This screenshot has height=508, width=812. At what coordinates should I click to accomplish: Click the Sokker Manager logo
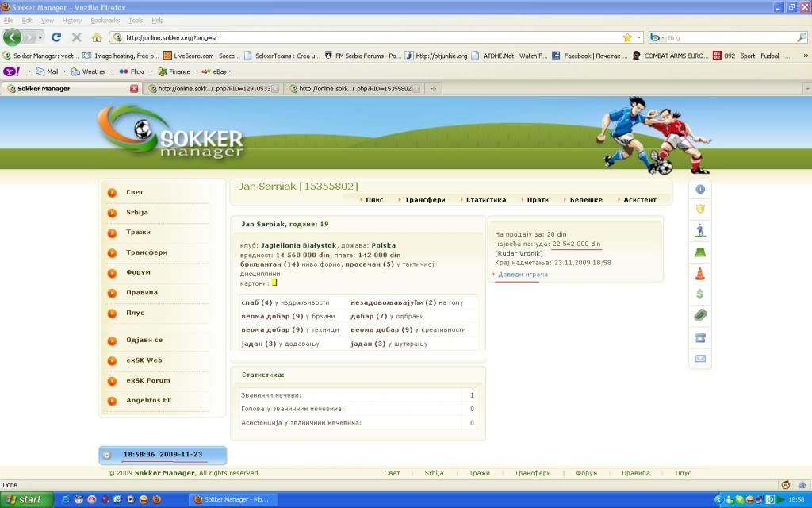click(x=171, y=133)
